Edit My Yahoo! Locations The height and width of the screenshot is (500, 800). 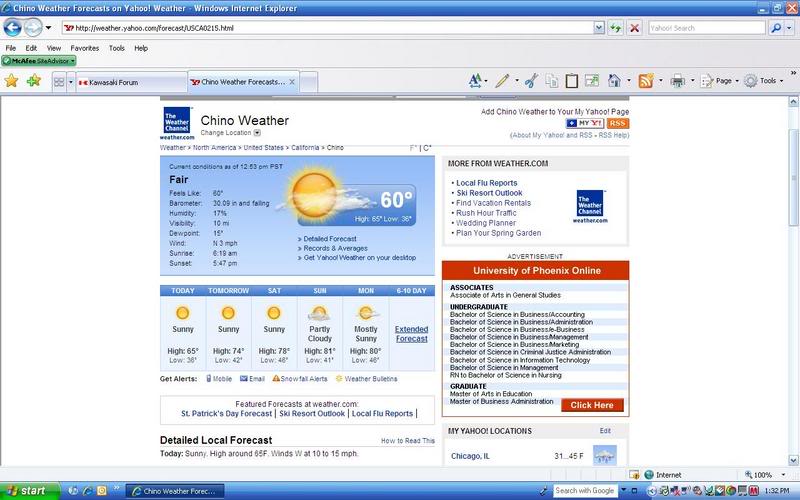pos(605,431)
